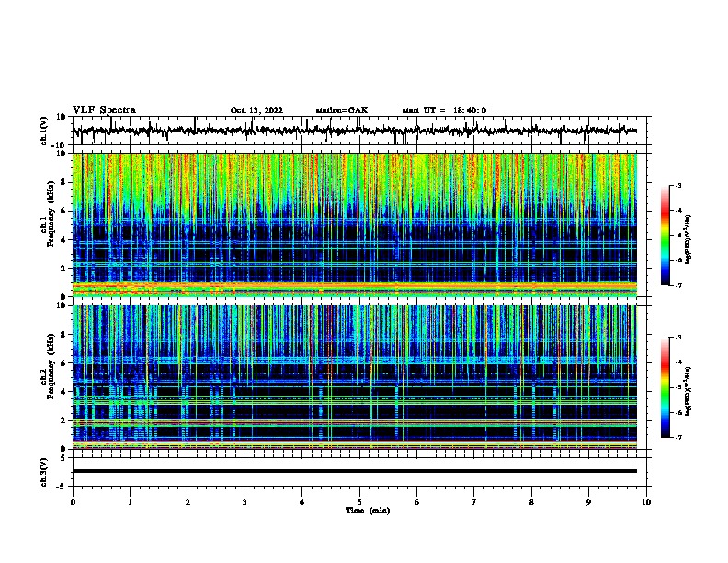This screenshot has width=728, height=563.
Task: Click the ch.1 voltage waveform trace
Action: (x=354, y=131)
